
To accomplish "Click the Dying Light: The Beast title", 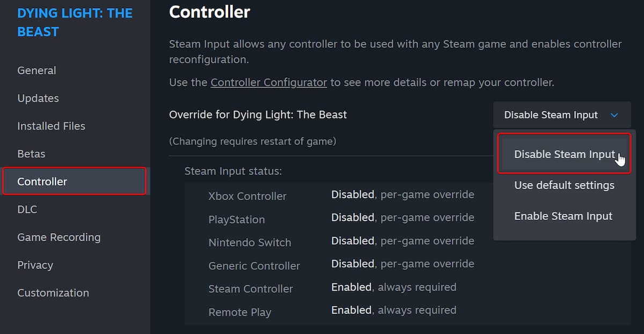I will (x=75, y=23).
